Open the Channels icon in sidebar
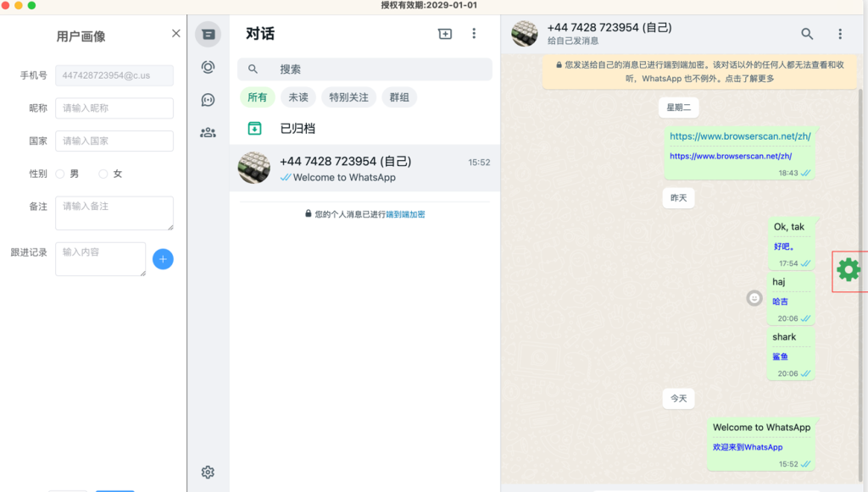 [209, 100]
